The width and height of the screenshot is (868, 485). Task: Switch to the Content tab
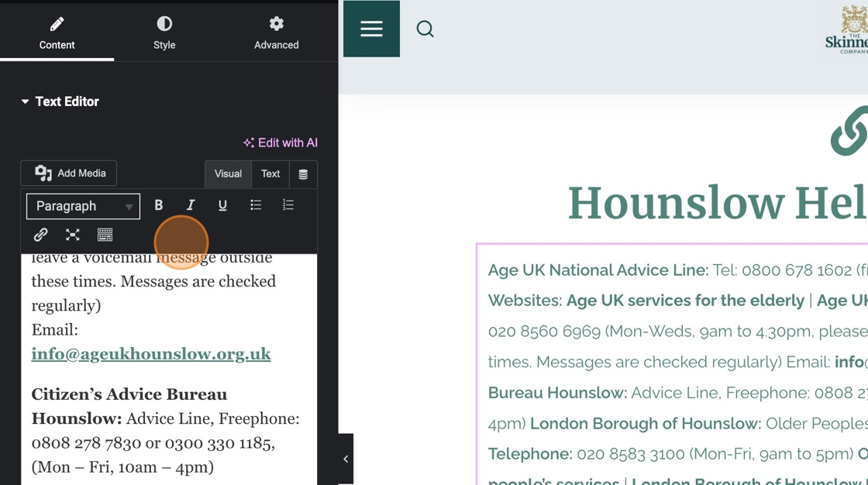57,33
